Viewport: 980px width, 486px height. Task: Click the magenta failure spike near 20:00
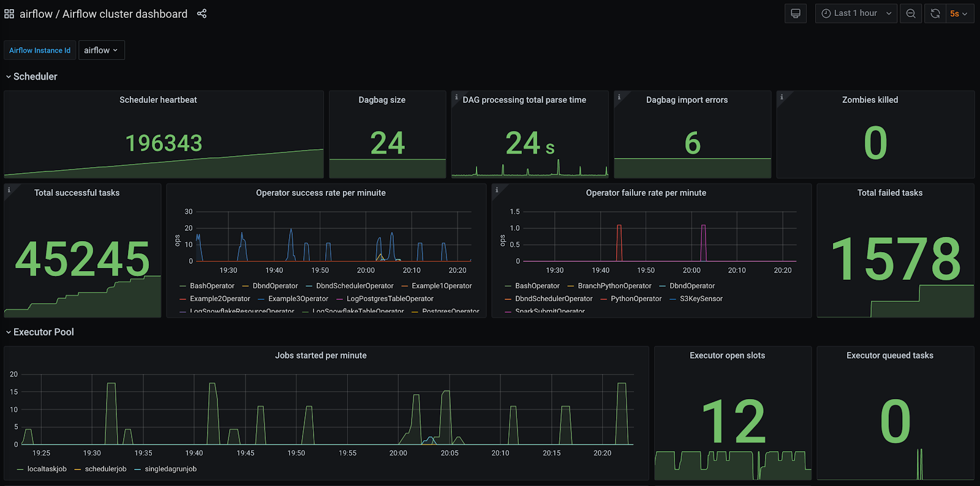[703, 243]
